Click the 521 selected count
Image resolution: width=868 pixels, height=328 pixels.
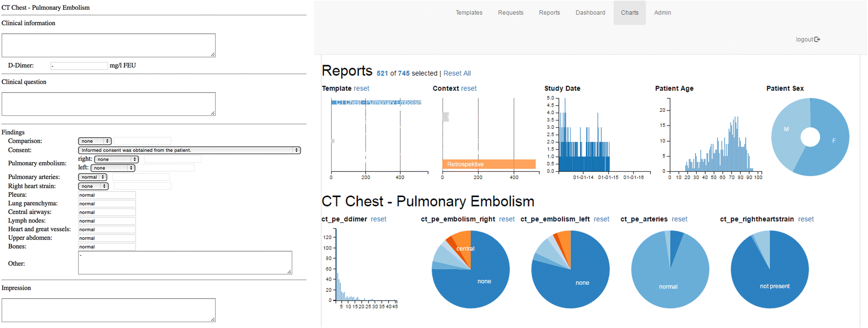click(x=382, y=73)
